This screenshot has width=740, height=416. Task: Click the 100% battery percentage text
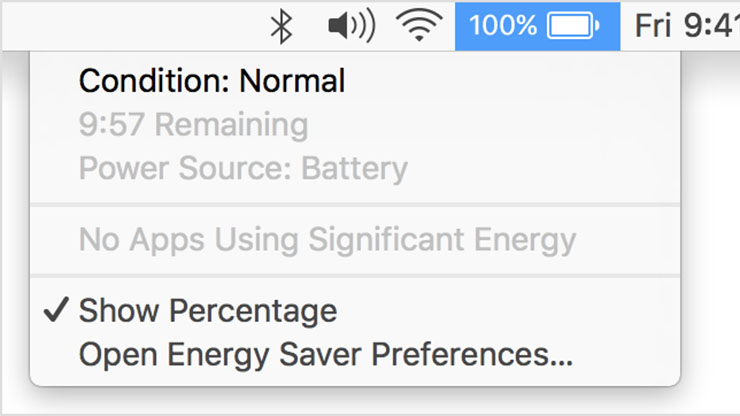point(503,26)
